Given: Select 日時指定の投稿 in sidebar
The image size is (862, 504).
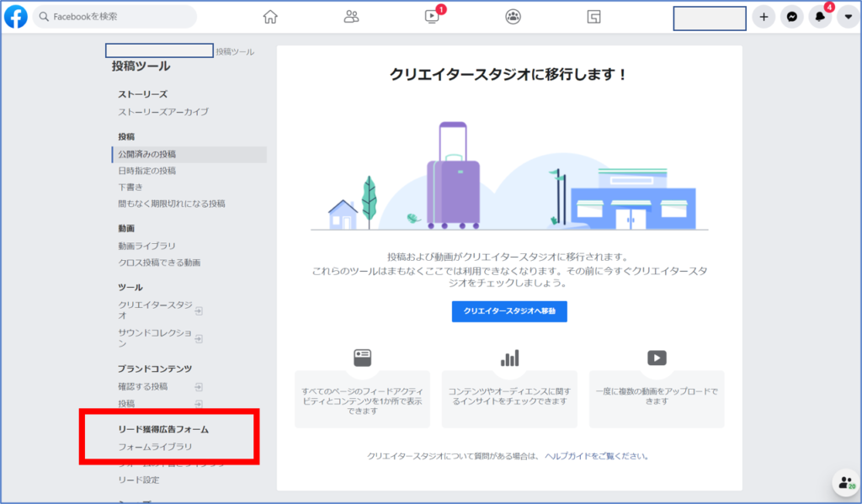Looking at the screenshot, I should point(146,170).
